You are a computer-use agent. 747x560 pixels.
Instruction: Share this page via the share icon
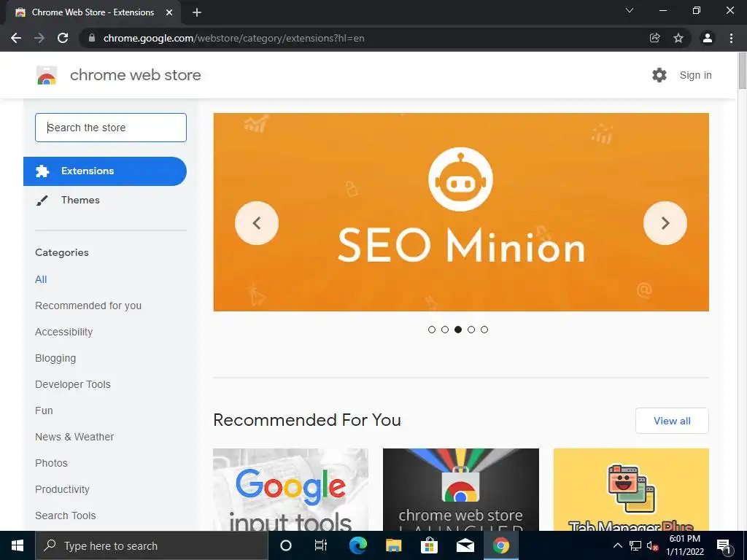point(655,38)
